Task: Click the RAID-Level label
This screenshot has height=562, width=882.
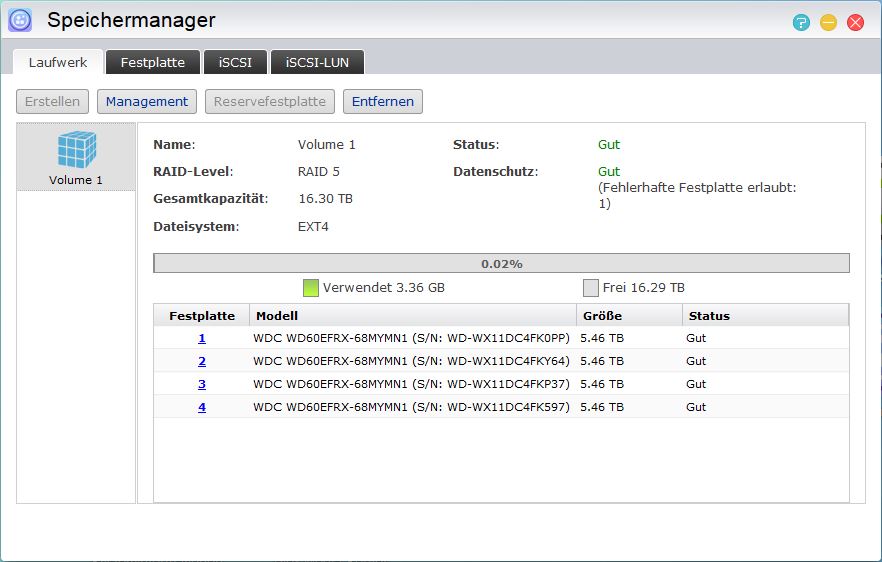Action: (x=193, y=172)
